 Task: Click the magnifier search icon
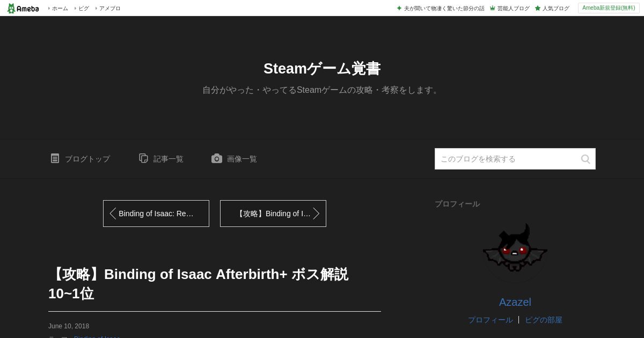(586, 159)
